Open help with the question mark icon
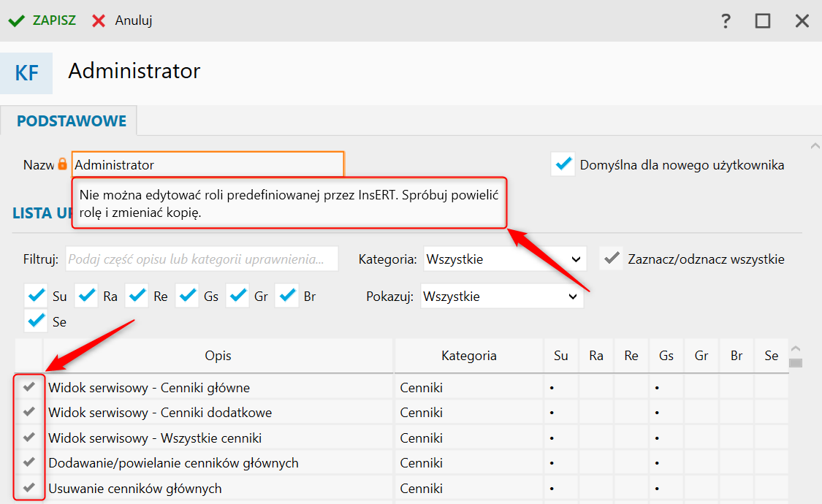This screenshot has height=504, width=822. point(726,20)
